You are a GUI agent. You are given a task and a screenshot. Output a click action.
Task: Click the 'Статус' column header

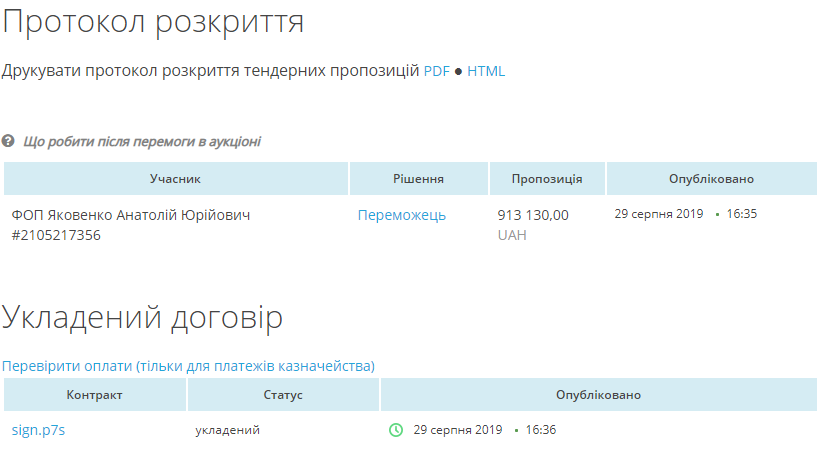click(x=283, y=395)
